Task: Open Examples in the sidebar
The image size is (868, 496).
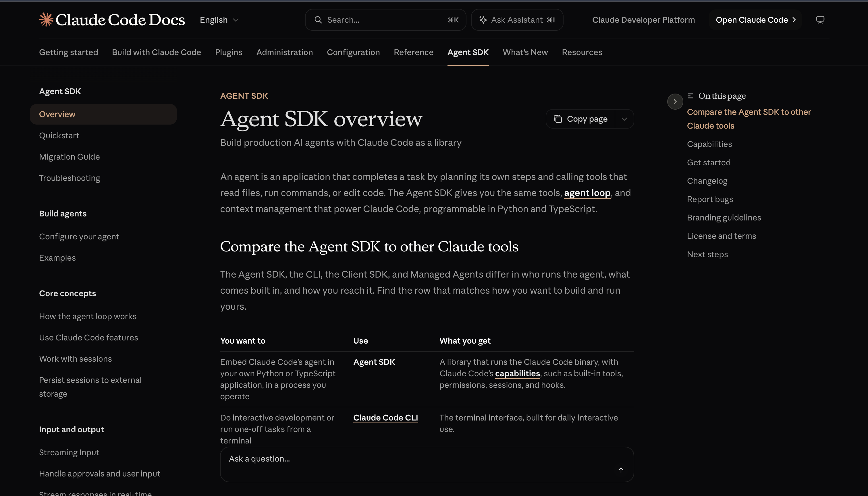Action: coord(57,258)
